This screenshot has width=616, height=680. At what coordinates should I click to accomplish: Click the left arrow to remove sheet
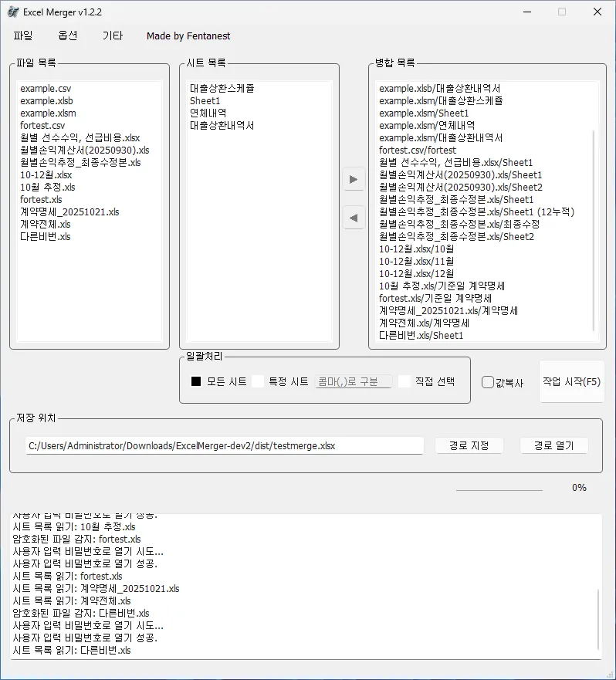354,218
